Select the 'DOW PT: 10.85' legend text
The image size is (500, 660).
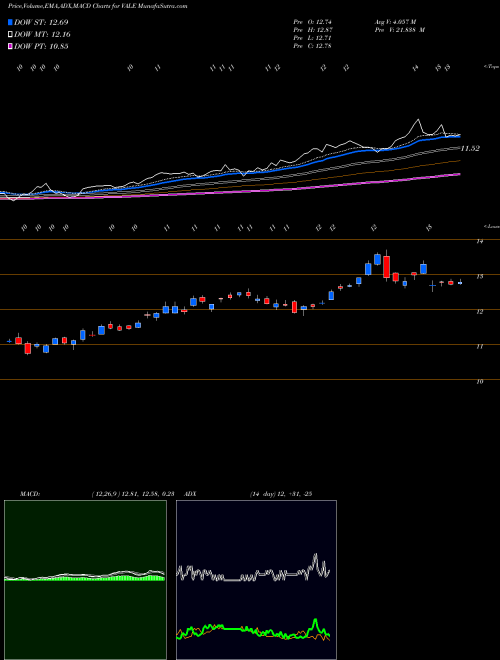(x=41, y=46)
